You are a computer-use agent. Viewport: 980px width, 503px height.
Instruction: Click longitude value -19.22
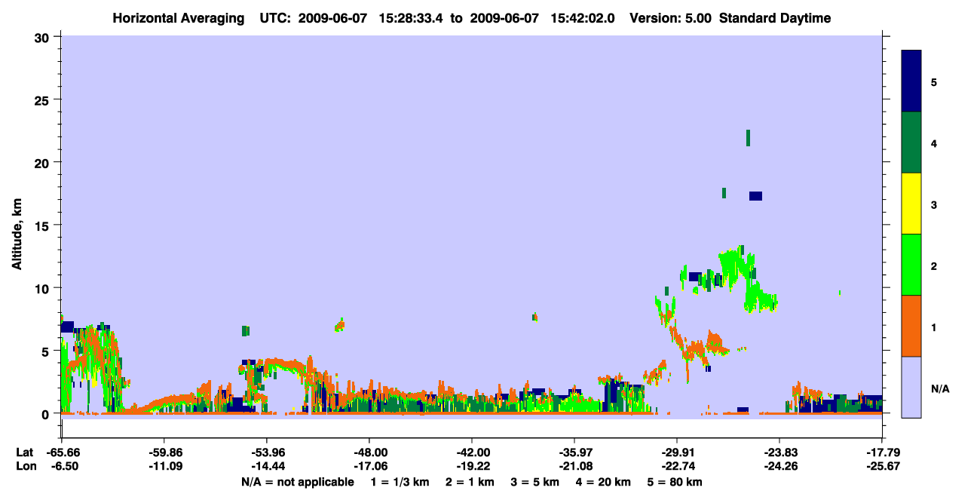click(471, 467)
